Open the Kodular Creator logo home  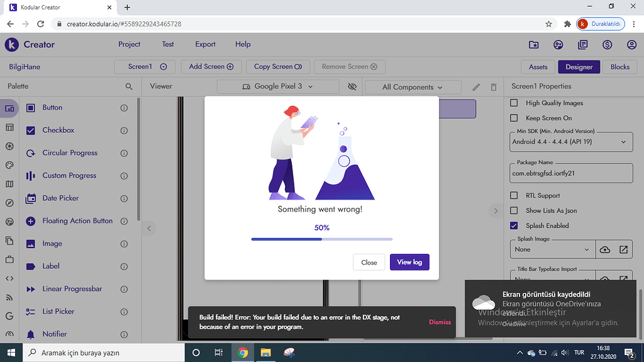(x=30, y=45)
